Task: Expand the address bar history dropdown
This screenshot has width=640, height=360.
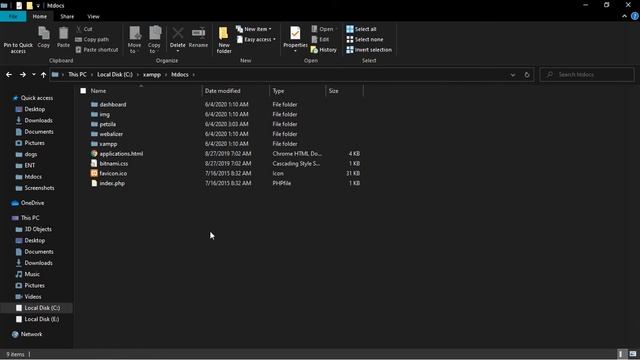Action: [513, 75]
